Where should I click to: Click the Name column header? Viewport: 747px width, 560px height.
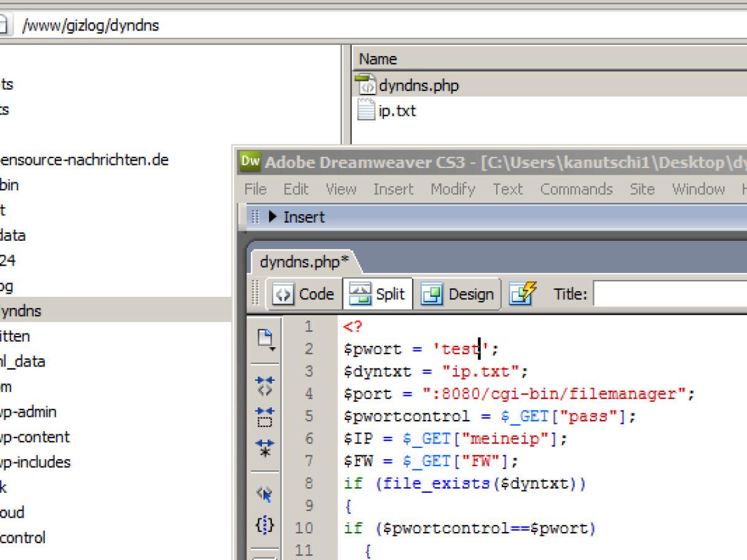click(378, 59)
